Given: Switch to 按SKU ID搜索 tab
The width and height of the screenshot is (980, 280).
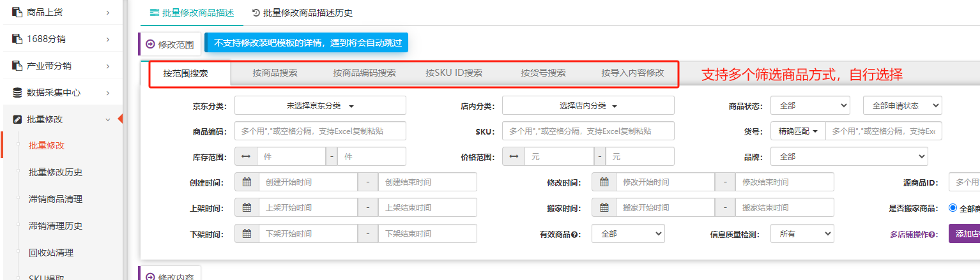Looking at the screenshot, I should [x=454, y=73].
